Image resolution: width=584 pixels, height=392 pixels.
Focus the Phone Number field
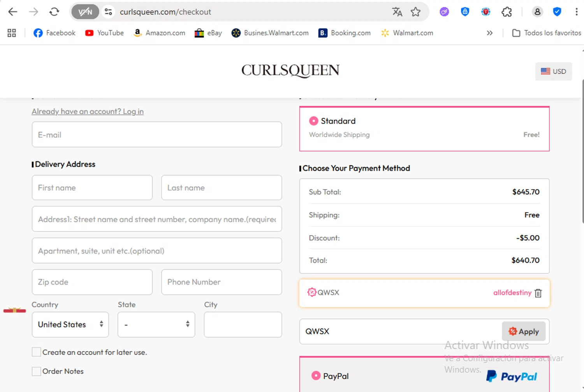point(222,282)
